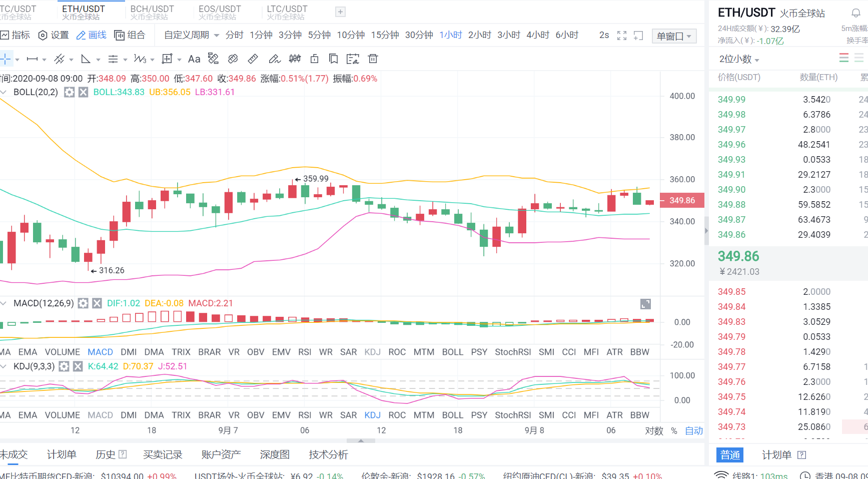
Task: Select the triangle shape tool
Action: pyautogui.click(x=86, y=59)
